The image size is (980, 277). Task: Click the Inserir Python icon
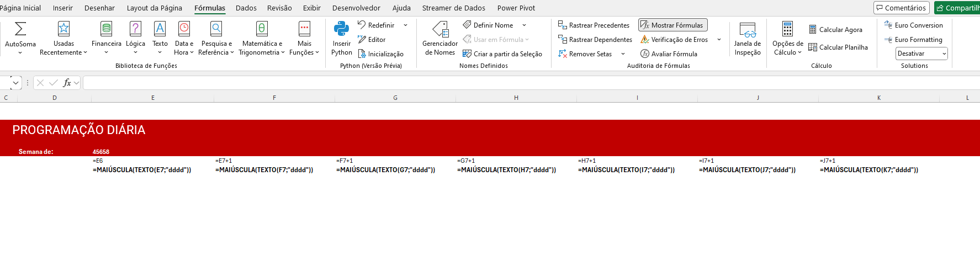point(341,29)
